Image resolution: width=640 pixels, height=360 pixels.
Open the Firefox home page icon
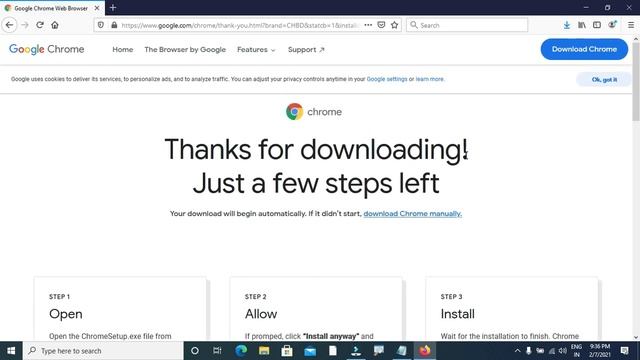(x=55, y=25)
